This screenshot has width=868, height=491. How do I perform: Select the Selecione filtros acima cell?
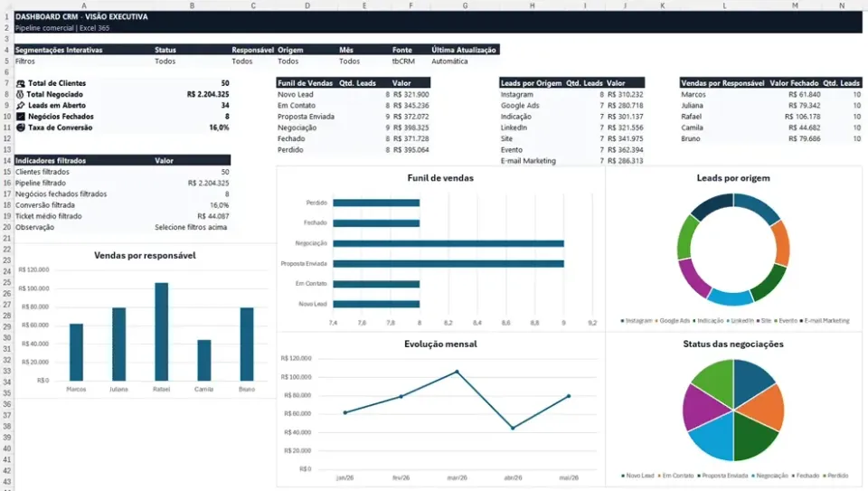[x=191, y=228]
